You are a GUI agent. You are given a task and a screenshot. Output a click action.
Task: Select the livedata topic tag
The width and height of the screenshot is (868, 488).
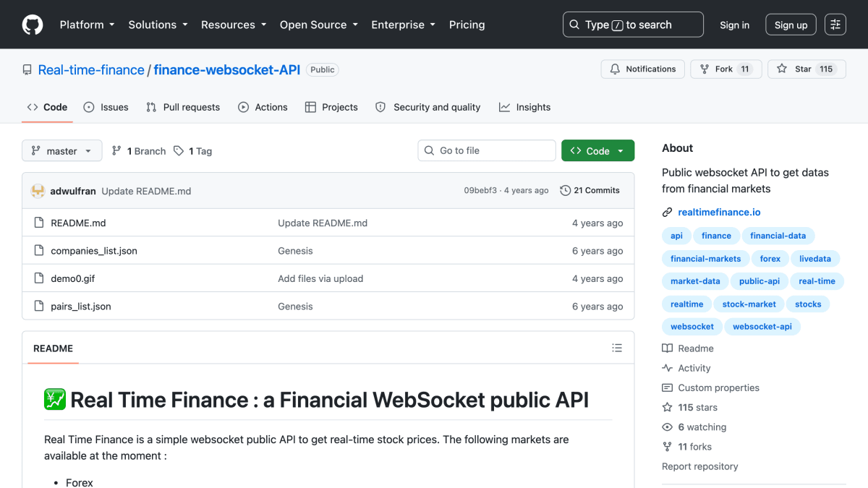point(815,259)
